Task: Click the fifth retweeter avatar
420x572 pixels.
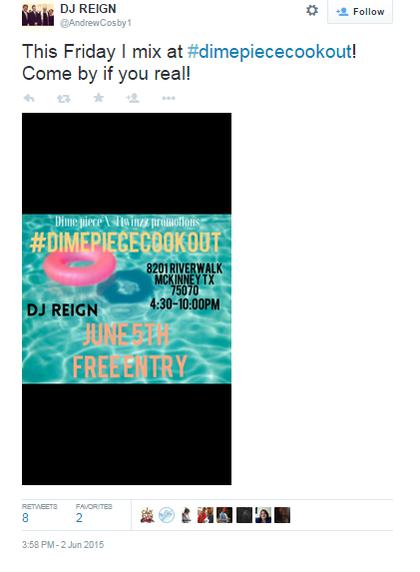Action: pyautogui.click(x=224, y=515)
